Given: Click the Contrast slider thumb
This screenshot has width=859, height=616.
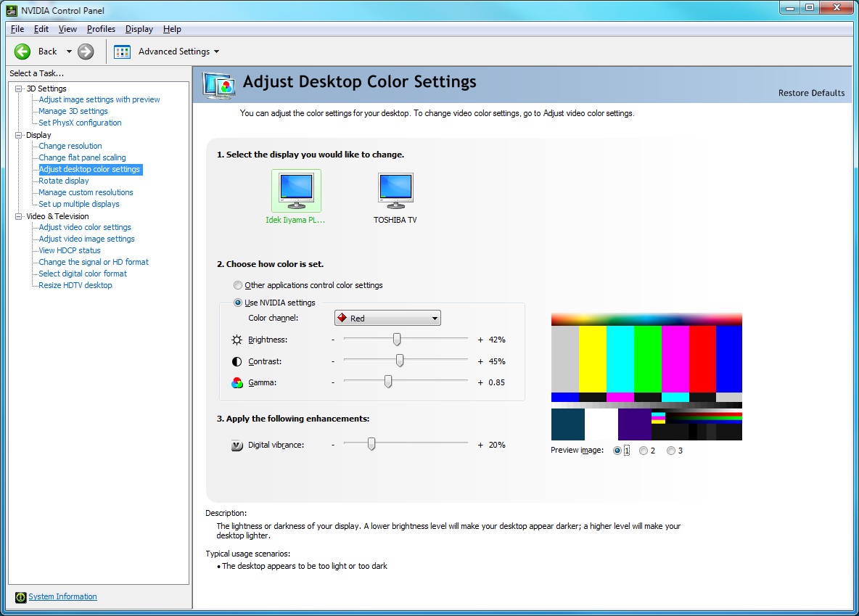Looking at the screenshot, I should click(x=400, y=360).
